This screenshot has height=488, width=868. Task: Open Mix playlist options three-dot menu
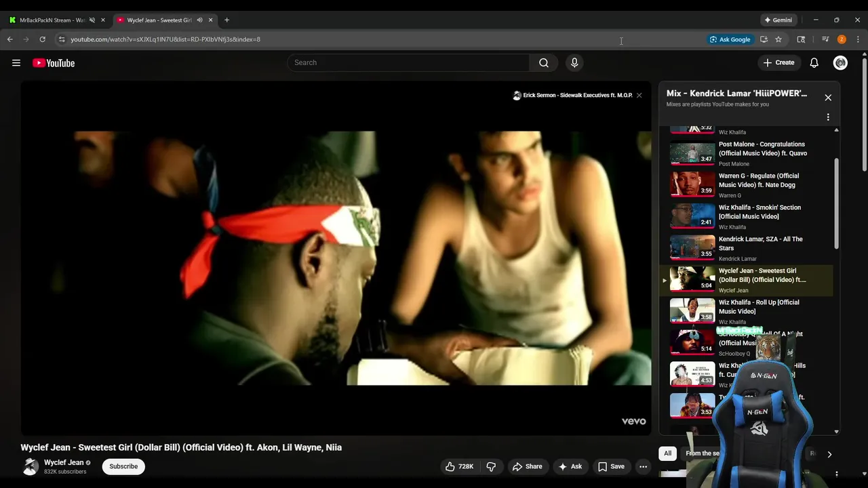point(828,117)
